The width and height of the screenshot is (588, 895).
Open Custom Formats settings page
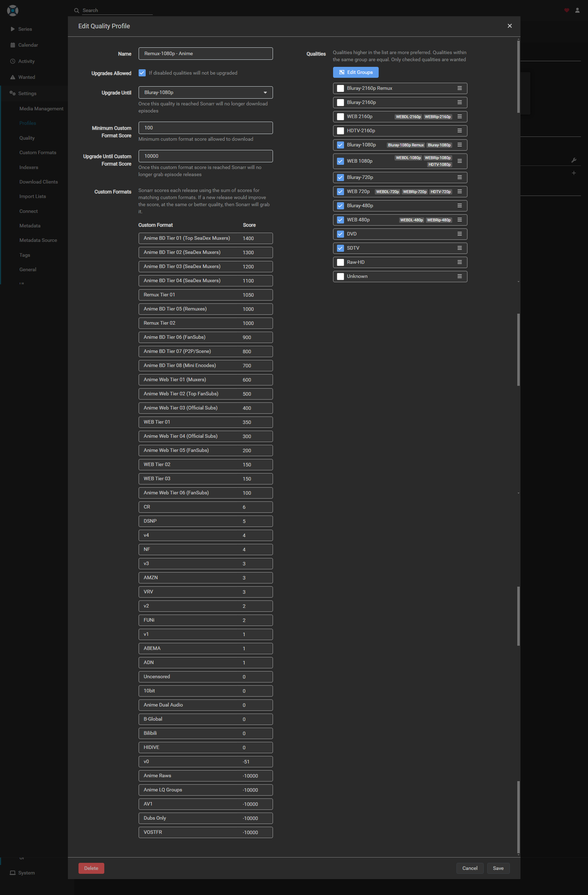37,153
